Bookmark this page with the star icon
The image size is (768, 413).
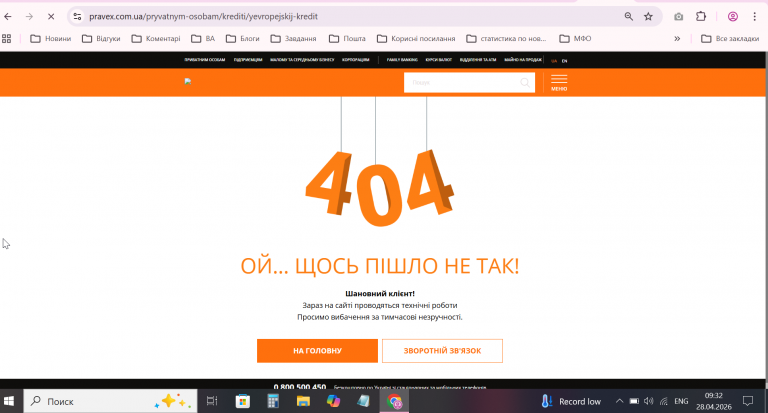(x=648, y=17)
